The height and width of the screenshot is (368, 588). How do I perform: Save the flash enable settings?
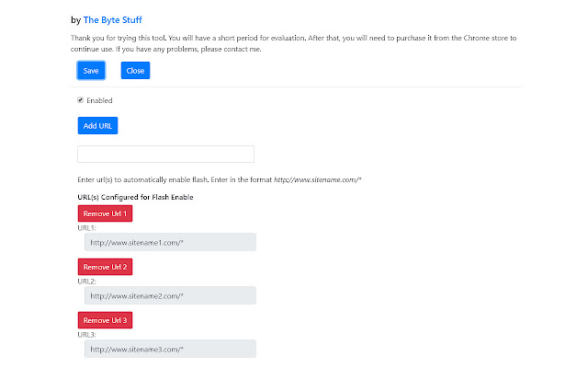(91, 70)
